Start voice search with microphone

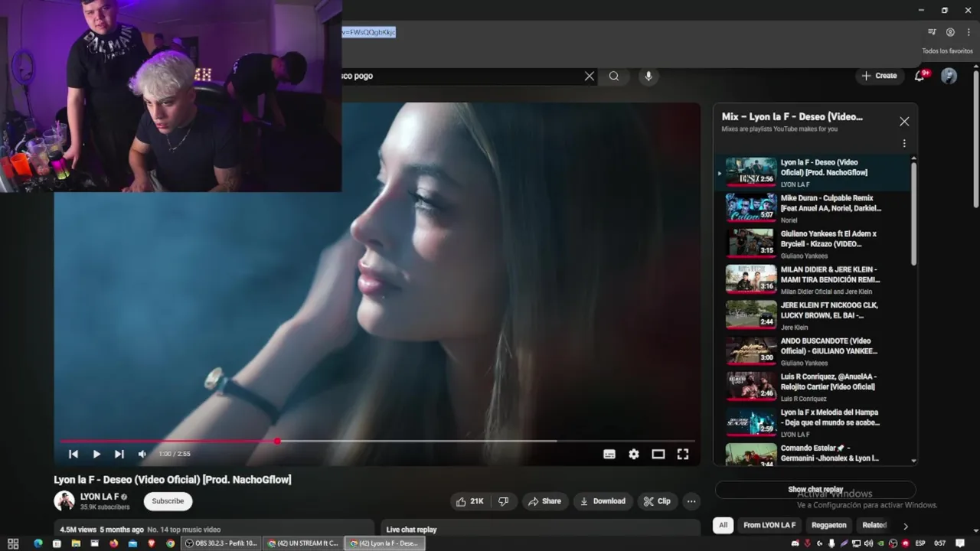tap(648, 76)
